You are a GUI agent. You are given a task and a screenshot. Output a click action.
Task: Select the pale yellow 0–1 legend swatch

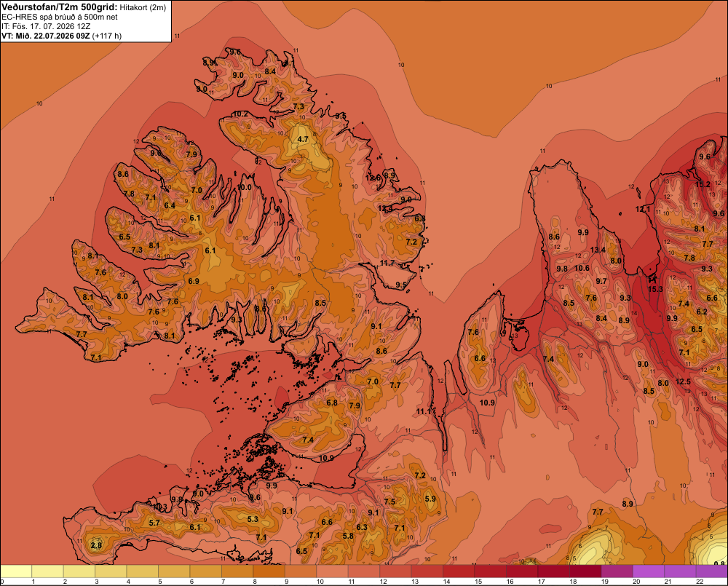pyautogui.click(x=16, y=571)
